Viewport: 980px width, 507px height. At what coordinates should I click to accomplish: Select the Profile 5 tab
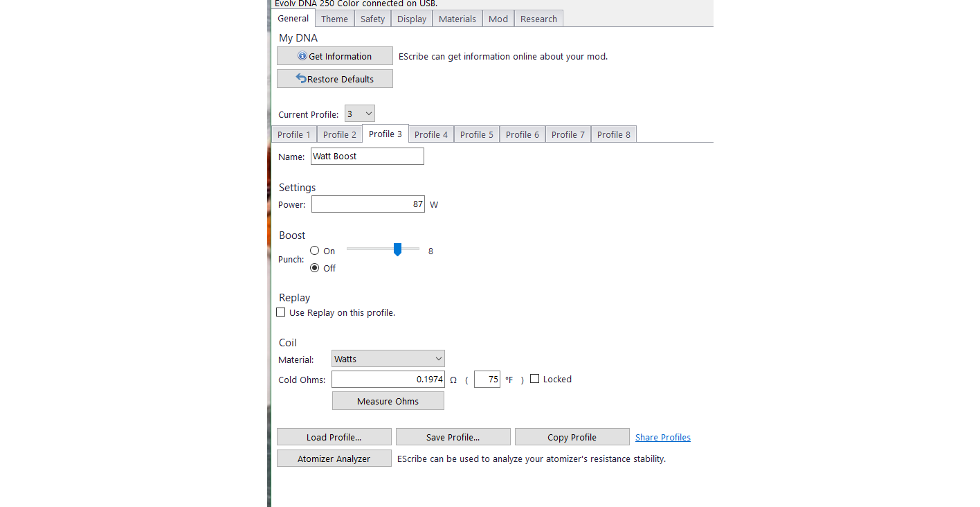[476, 134]
